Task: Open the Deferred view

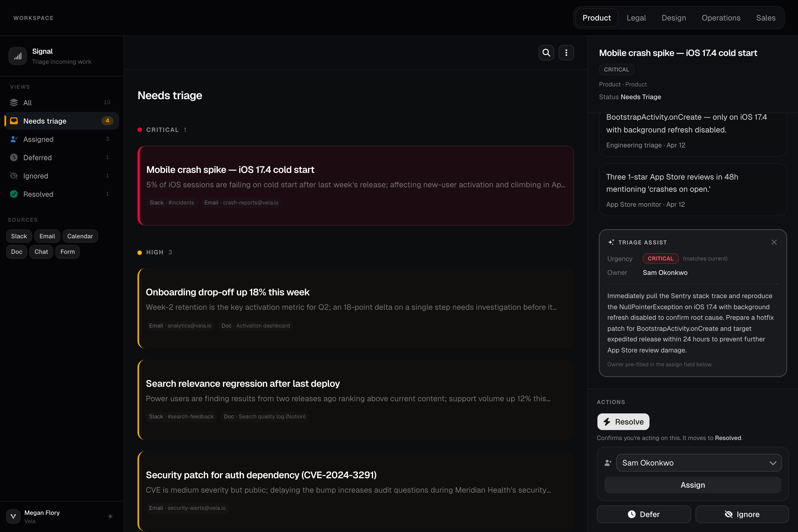Action: point(62,157)
